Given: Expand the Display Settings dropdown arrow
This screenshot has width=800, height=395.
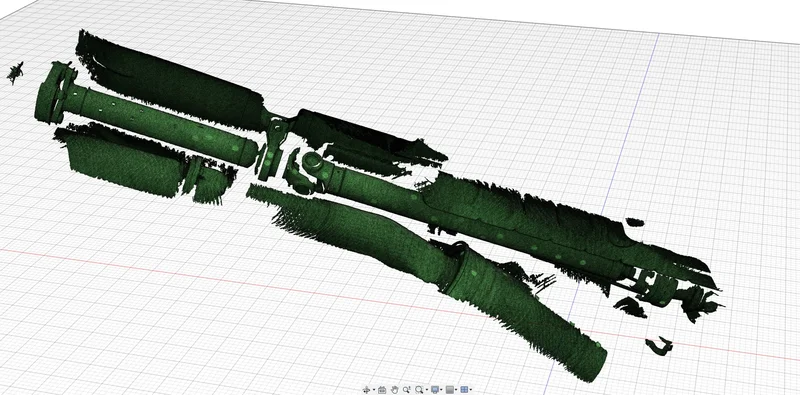Looking at the screenshot, I should click(441, 390).
